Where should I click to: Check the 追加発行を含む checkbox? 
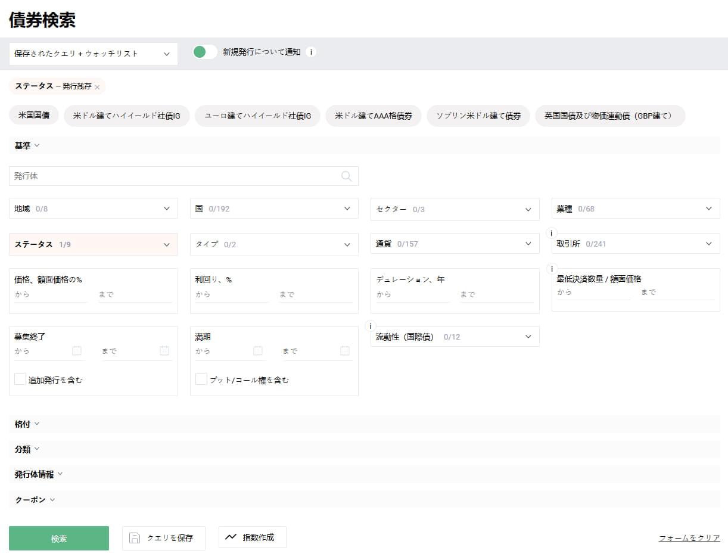[20, 379]
